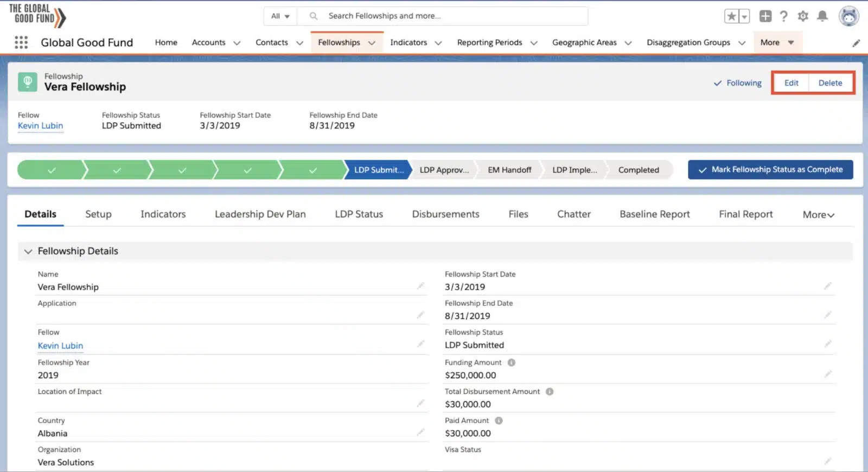Open the App Launcher grid icon

[x=21, y=42]
